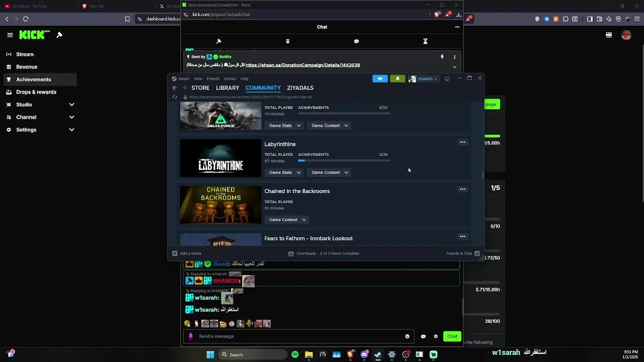Image resolution: width=644 pixels, height=362 pixels.
Task: Click the Labyrinthine game title
Action: pyautogui.click(x=280, y=144)
